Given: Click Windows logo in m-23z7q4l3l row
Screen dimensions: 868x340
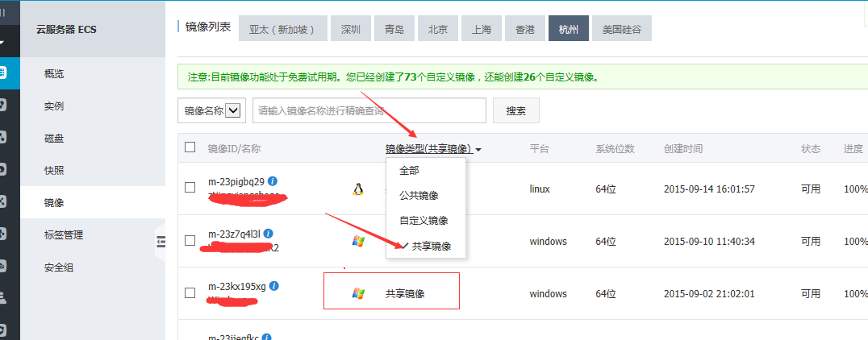Looking at the screenshot, I should point(358,241).
